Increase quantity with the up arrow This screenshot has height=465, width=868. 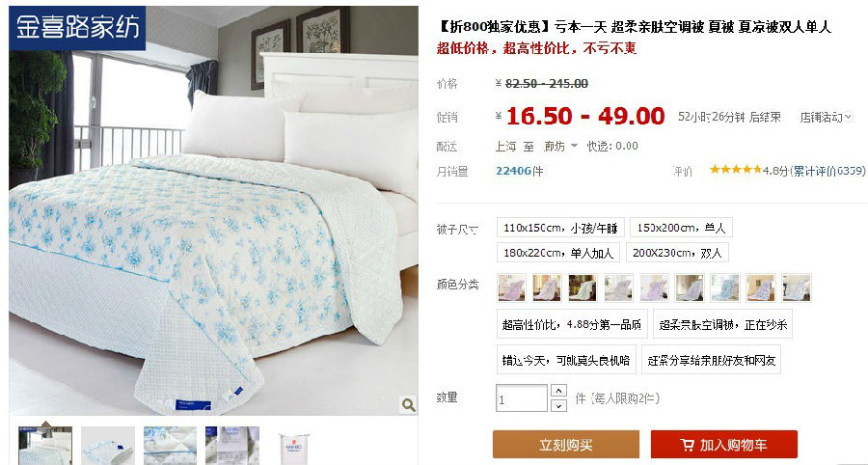point(559,391)
